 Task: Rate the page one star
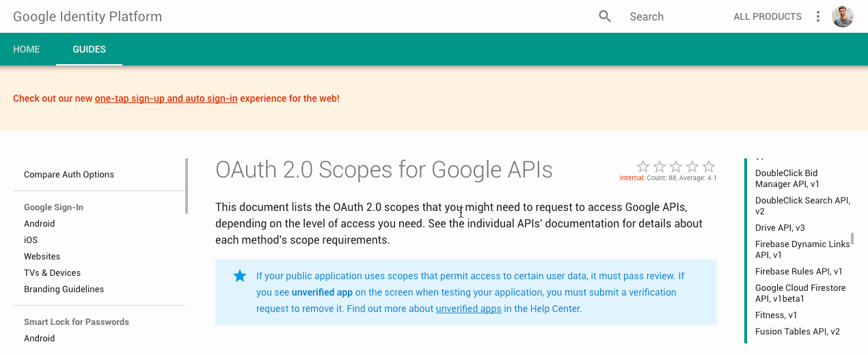click(x=643, y=167)
